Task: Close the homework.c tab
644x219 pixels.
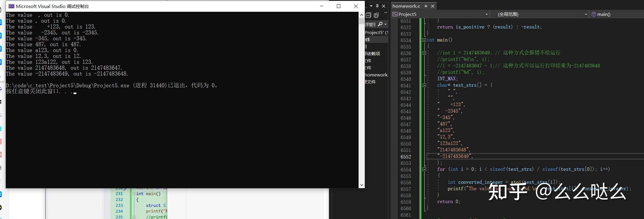Action: click(x=433, y=6)
